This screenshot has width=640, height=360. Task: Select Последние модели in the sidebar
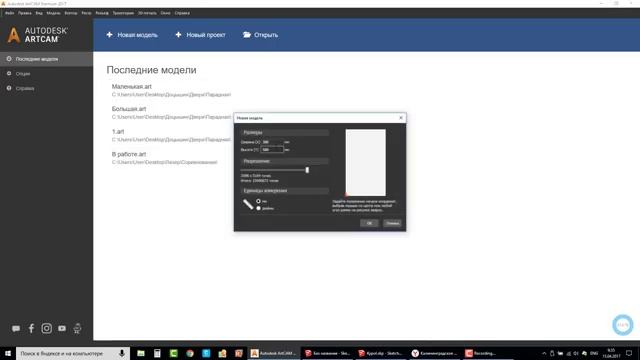click(47, 59)
